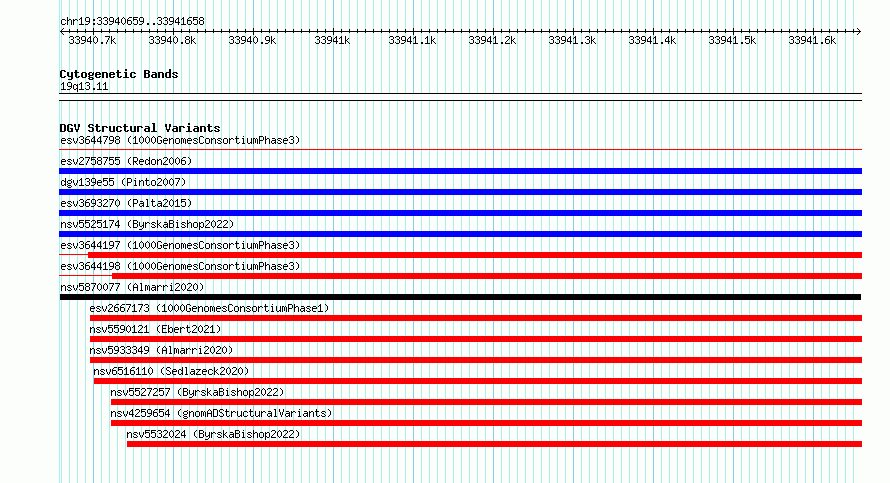The image size is (890, 483).
Task: Click the 33940.9k ruler tick label
Action: 252,40
